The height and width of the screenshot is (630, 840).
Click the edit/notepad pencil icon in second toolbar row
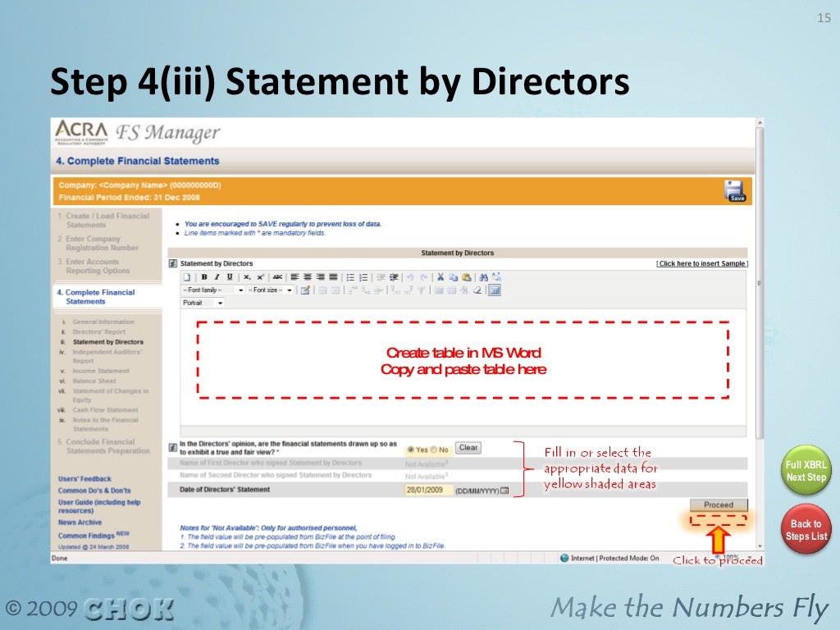coord(305,290)
